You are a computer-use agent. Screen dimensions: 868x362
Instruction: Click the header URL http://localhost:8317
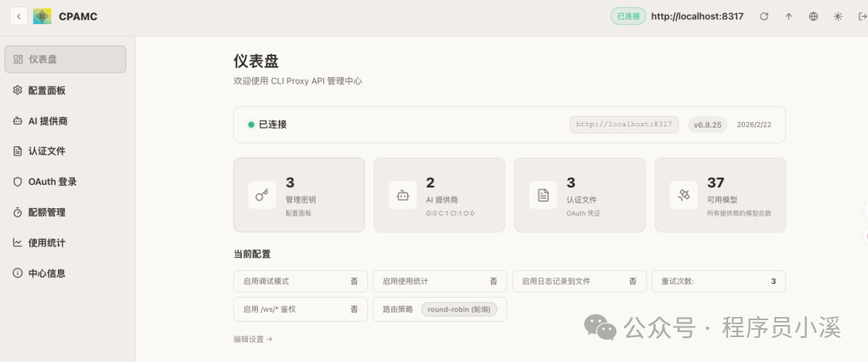click(x=697, y=17)
